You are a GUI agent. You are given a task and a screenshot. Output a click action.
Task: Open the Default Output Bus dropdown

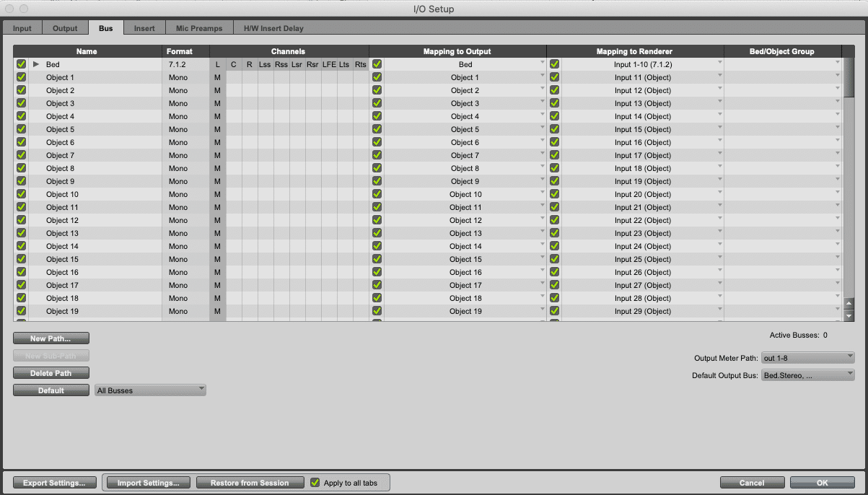(807, 374)
